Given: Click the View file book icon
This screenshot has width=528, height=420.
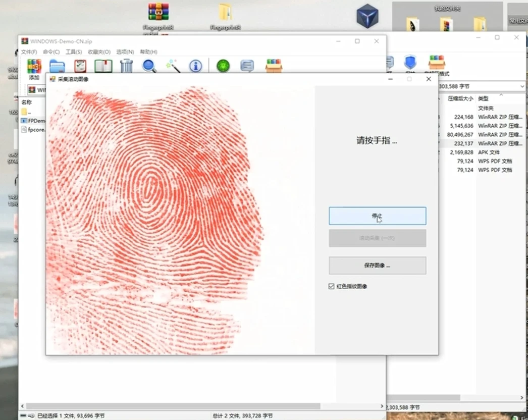Looking at the screenshot, I should coord(103,66).
